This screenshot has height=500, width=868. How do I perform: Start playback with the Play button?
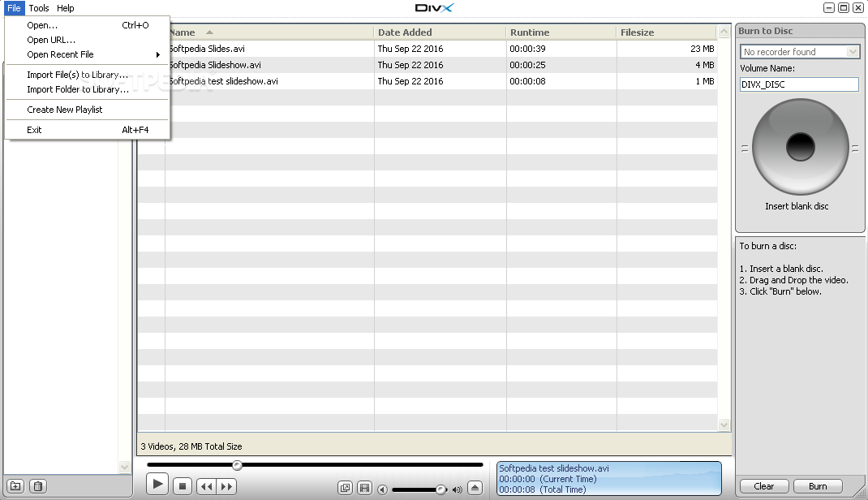click(157, 485)
